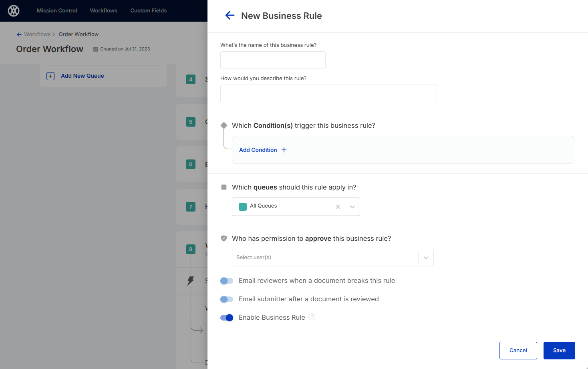588x369 pixels.
Task: Click the app logo in the top bar
Action: pyautogui.click(x=14, y=11)
